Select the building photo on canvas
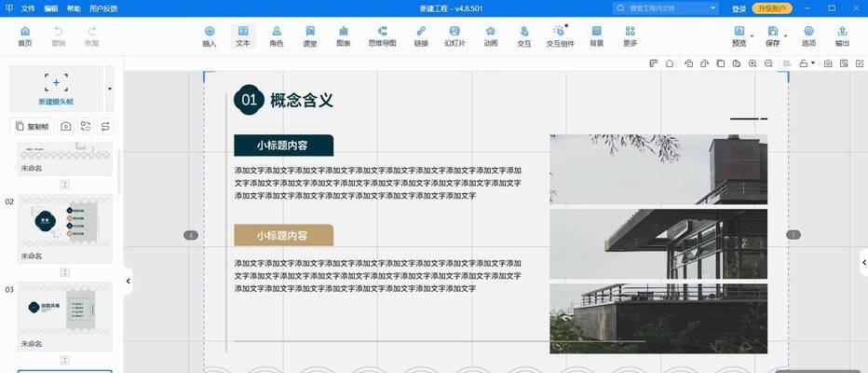 [658, 243]
